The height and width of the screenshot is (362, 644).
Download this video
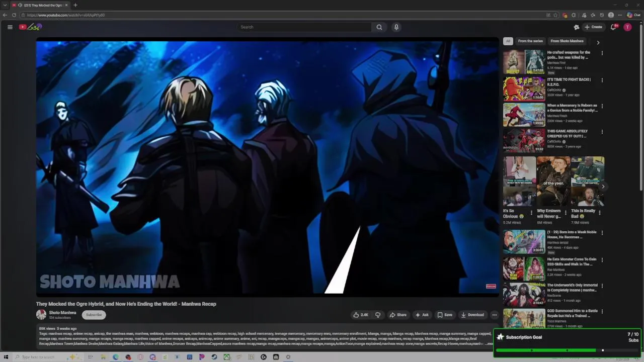click(x=472, y=315)
